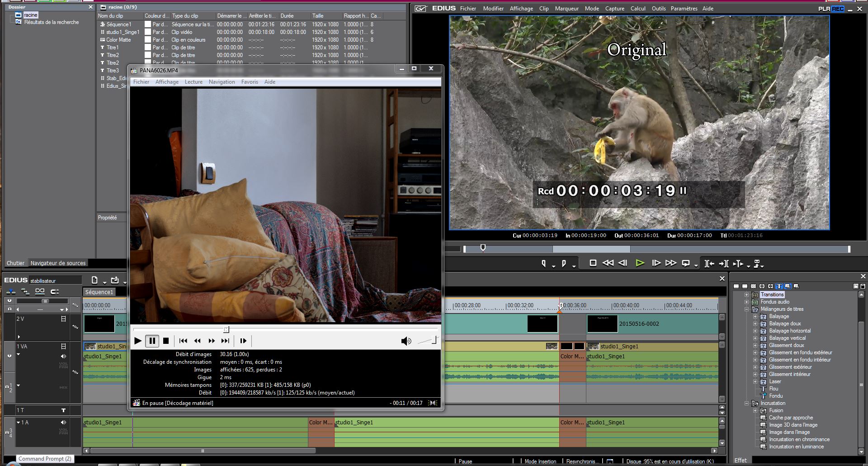Click Stop in the PANA6026.MP4 player
Viewport: 868px width, 466px height.
tap(166, 341)
